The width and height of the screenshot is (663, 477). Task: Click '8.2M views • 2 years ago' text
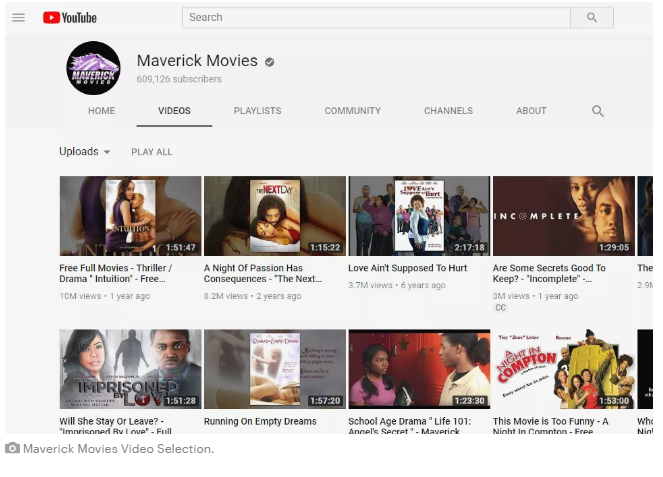click(x=252, y=296)
